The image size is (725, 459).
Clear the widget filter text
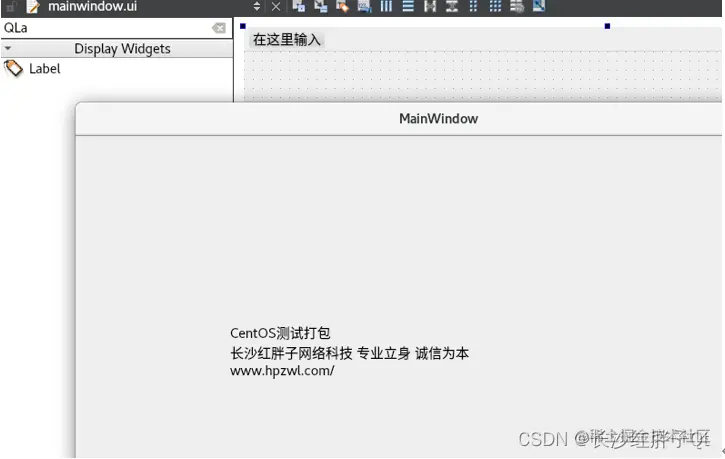click(219, 28)
